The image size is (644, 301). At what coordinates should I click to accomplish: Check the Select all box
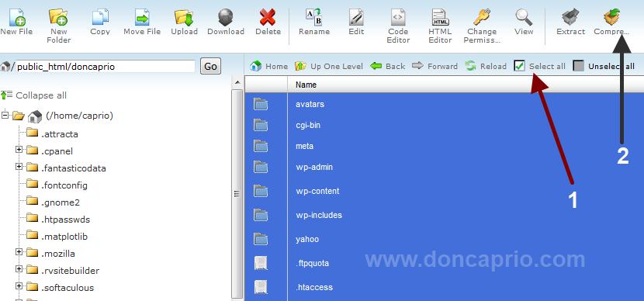click(x=520, y=66)
